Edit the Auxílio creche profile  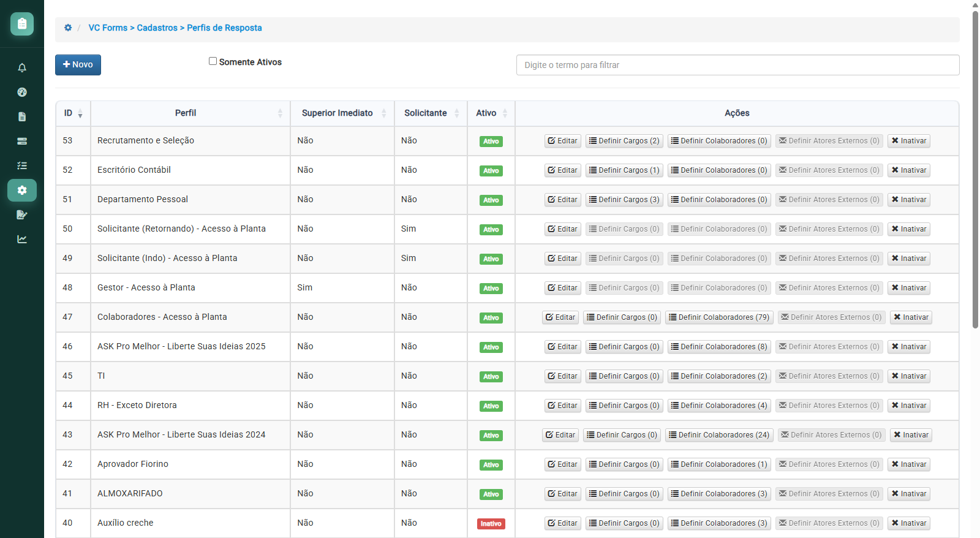pos(562,523)
